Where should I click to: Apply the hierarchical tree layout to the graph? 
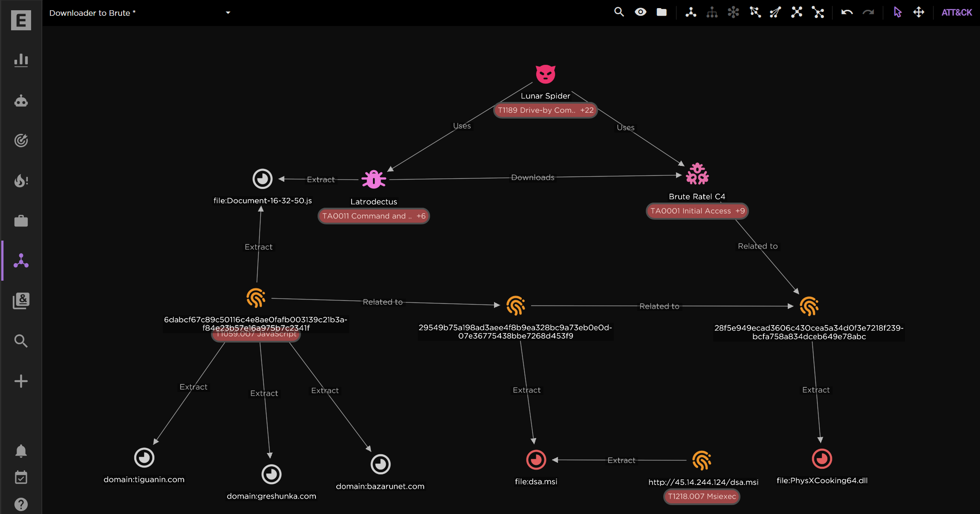point(712,12)
